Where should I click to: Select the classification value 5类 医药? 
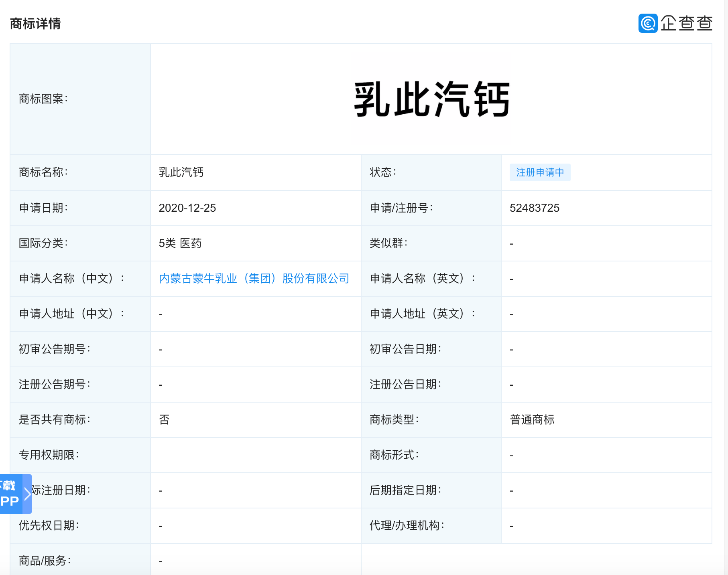[180, 243]
